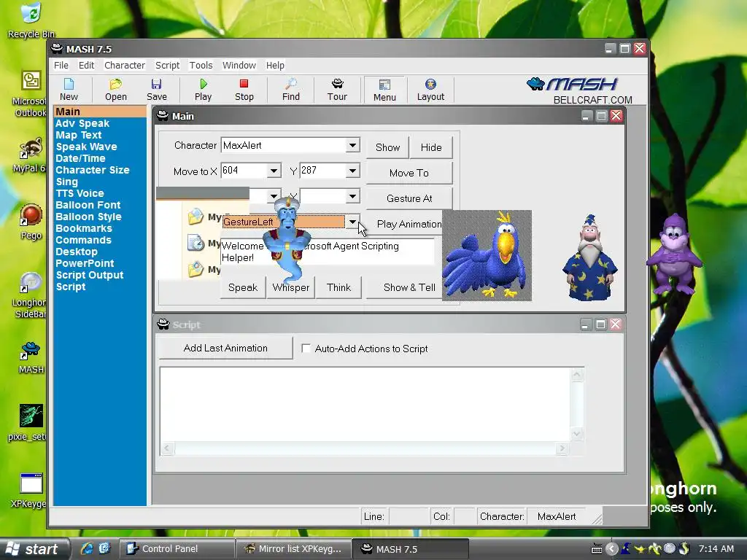Screen dimensions: 747x560
Task: Expand the Y 287 value dropdown
Action: tap(352, 171)
